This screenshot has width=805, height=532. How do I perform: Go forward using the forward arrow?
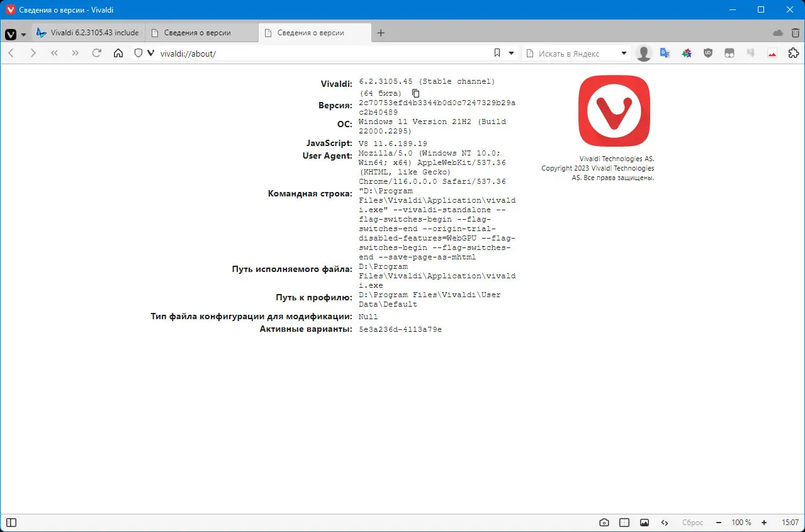pos(33,54)
